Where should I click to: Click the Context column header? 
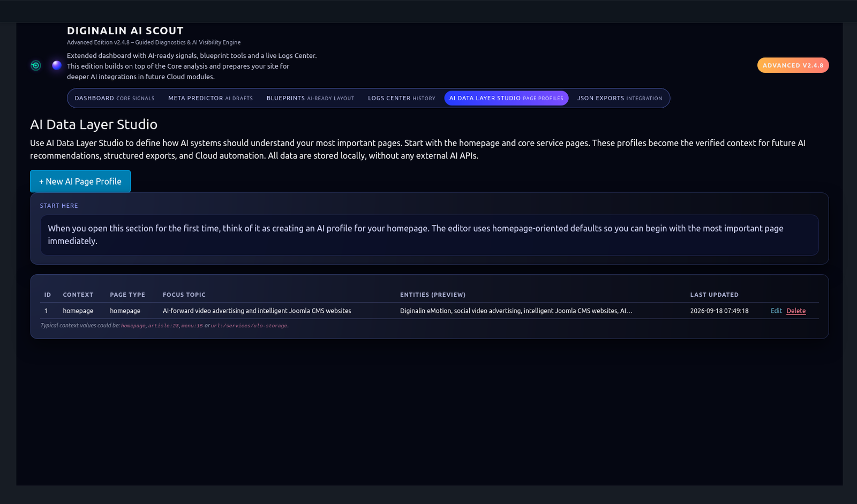point(78,295)
